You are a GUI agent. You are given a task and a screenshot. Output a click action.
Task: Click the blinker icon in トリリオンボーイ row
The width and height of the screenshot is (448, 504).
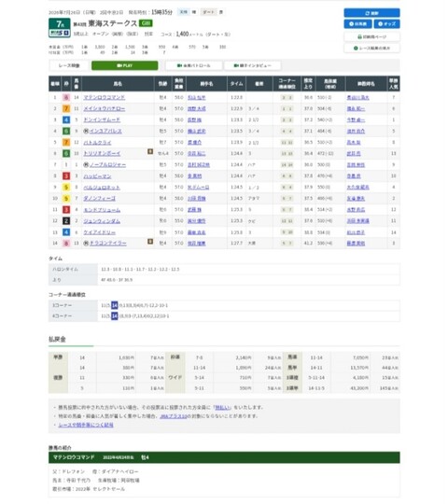click(150, 151)
